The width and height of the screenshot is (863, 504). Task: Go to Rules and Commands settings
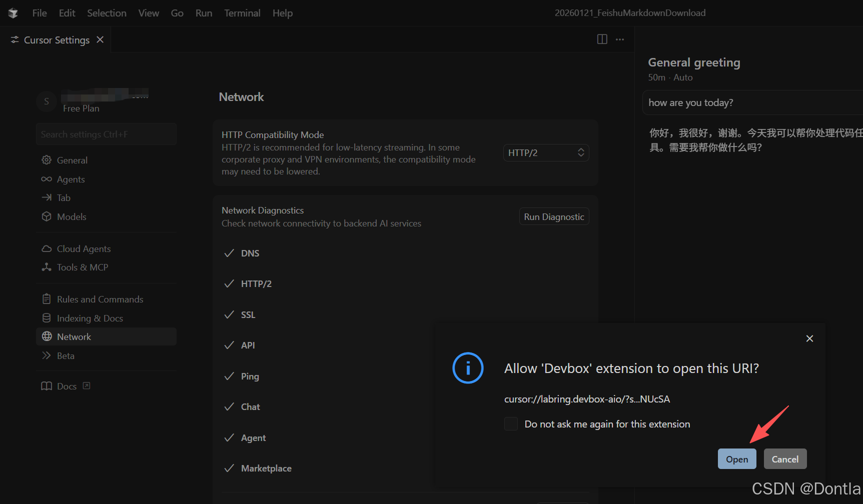click(x=106, y=299)
